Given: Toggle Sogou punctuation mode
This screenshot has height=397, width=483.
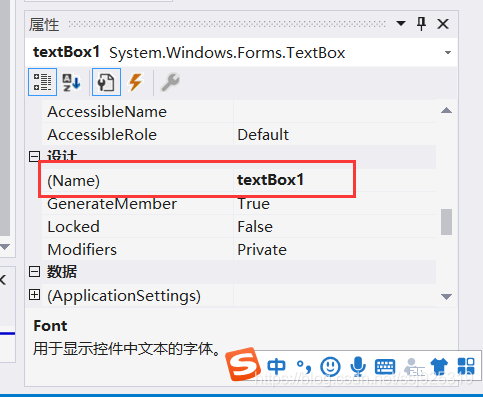Looking at the screenshot, I should [304, 367].
